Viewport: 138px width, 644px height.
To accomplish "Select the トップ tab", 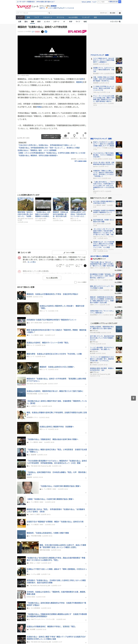I will pyautogui.click(x=20, y=17).
